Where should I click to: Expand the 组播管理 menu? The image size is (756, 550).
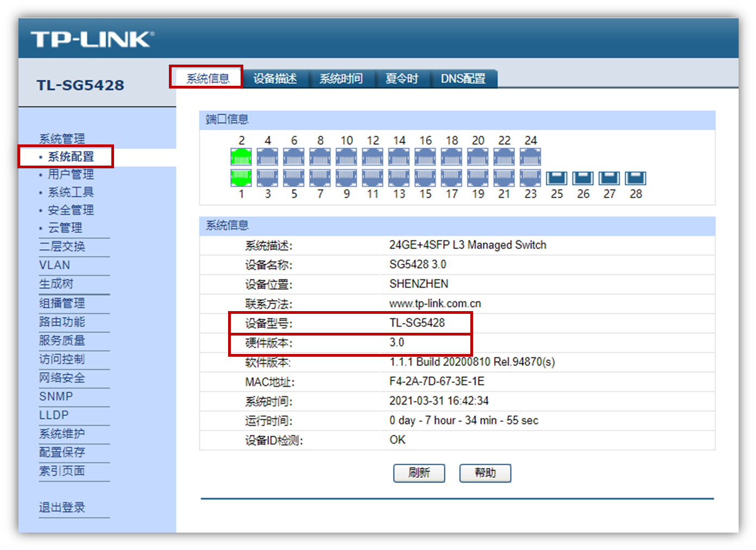(62, 303)
